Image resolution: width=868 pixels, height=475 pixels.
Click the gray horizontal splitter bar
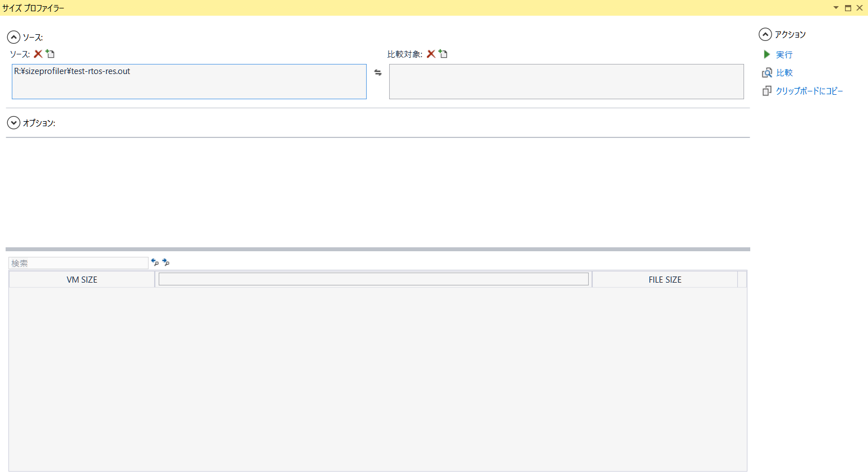pyautogui.click(x=377, y=249)
